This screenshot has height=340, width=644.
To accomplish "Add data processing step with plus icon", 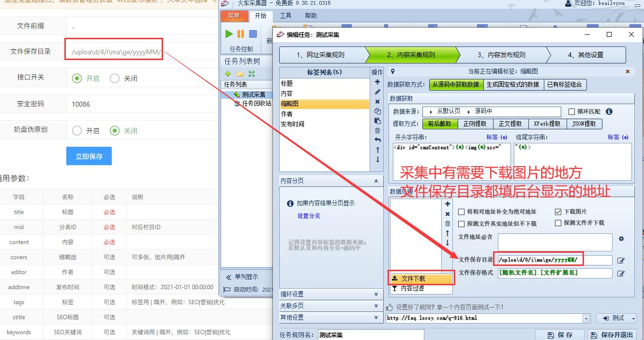I will (x=448, y=204).
